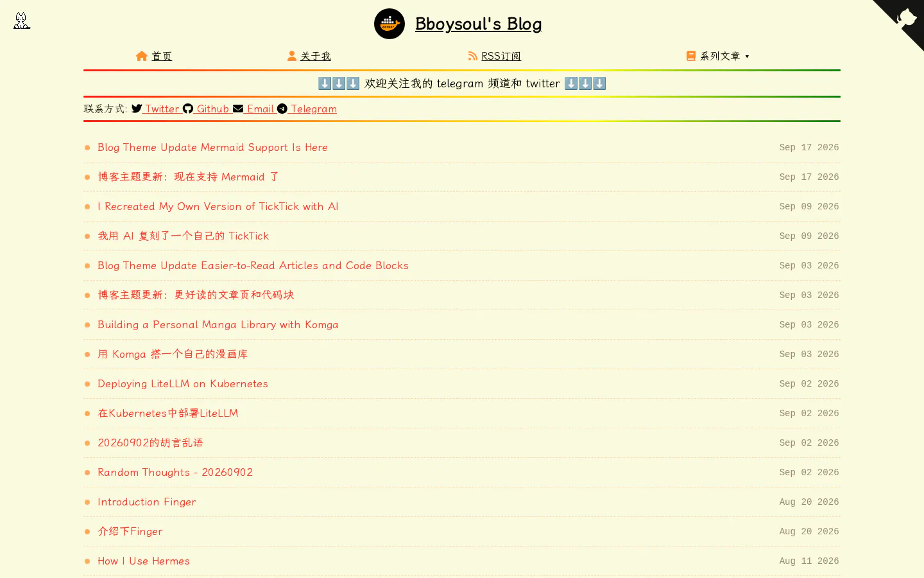Open 'How I Use Hermes' post

tap(144, 561)
